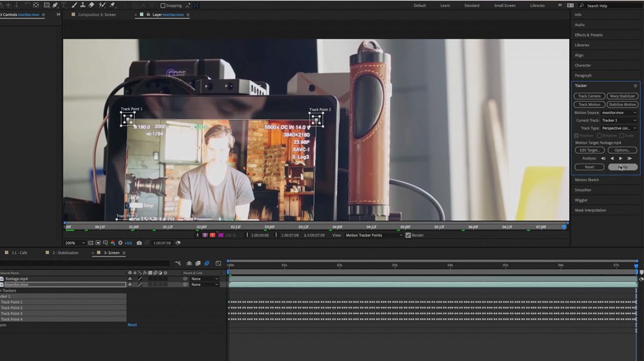
Task: Open the Motion Source dropdown
Action: [619, 113]
